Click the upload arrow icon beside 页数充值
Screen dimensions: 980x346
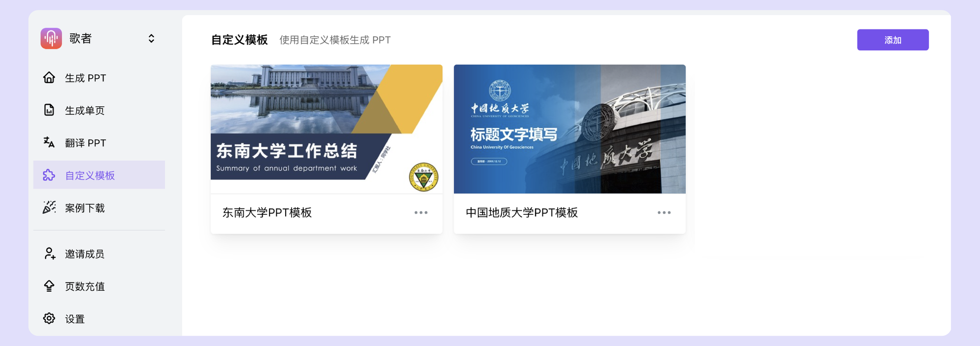click(x=49, y=286)
